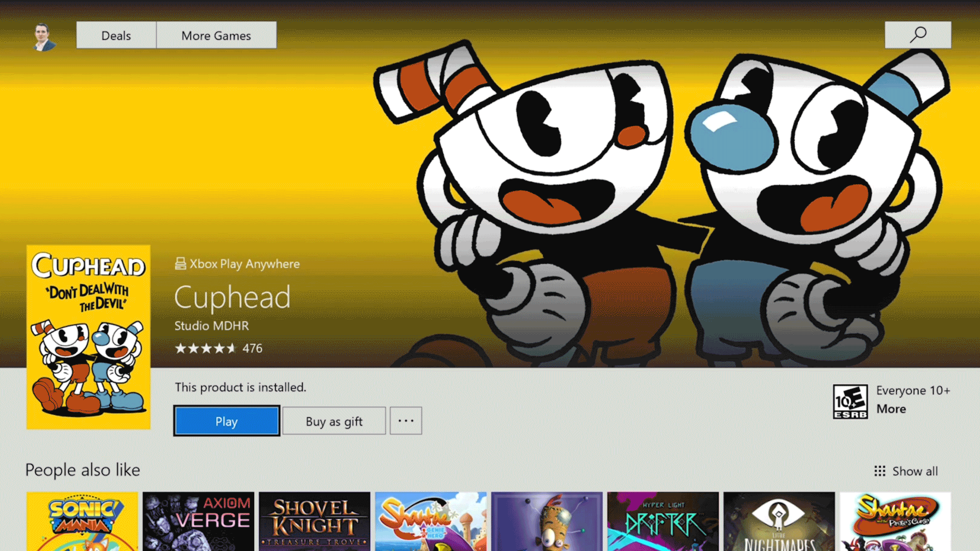
Task: Open the user profile avatar
Action: pyautogui.click(x=44, y=36)
